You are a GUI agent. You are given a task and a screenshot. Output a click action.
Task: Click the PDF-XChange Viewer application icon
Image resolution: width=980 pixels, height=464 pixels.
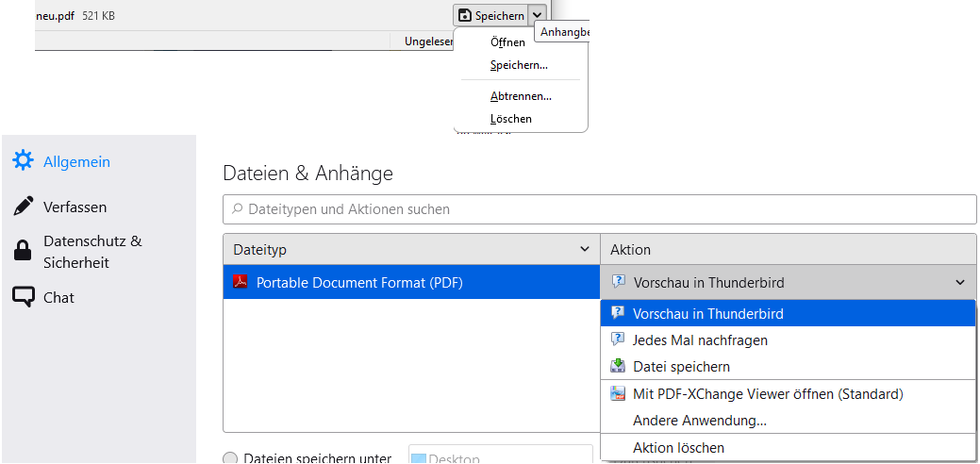pyautogui.click(x=618, y=394)
